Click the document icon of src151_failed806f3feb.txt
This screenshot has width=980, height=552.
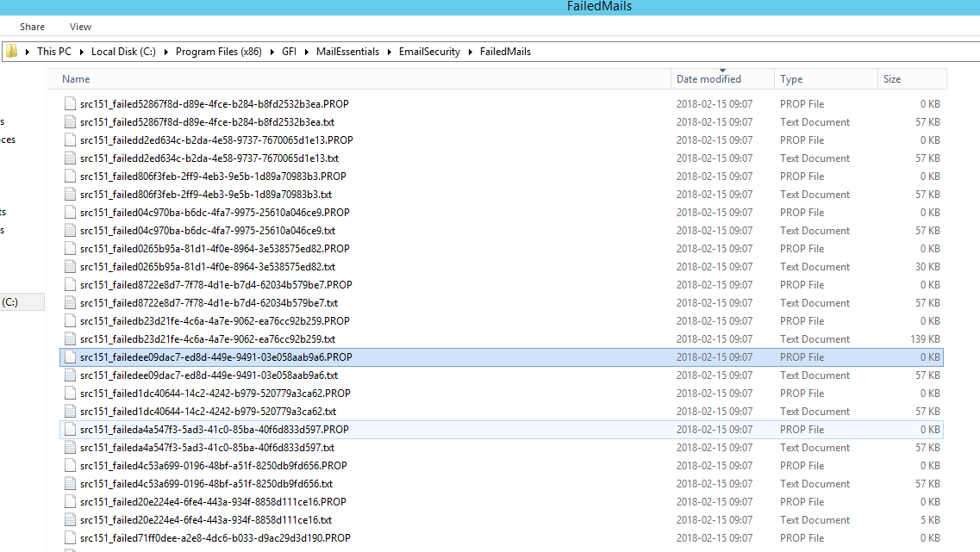[x=70, y=194]
